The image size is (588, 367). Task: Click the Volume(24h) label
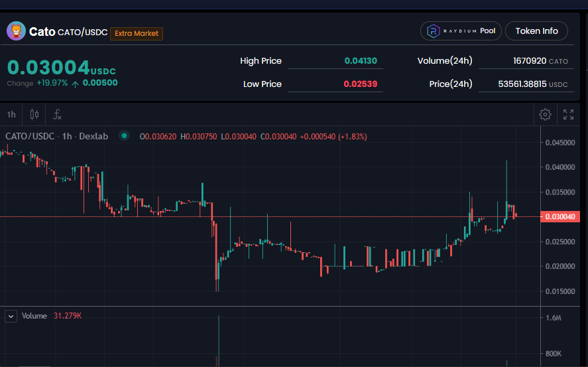[445, 61]
